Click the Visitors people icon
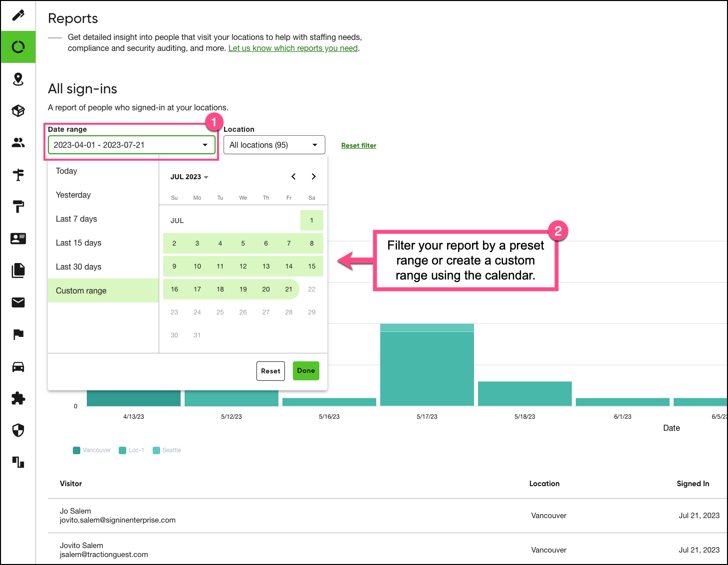 (18, 143)
